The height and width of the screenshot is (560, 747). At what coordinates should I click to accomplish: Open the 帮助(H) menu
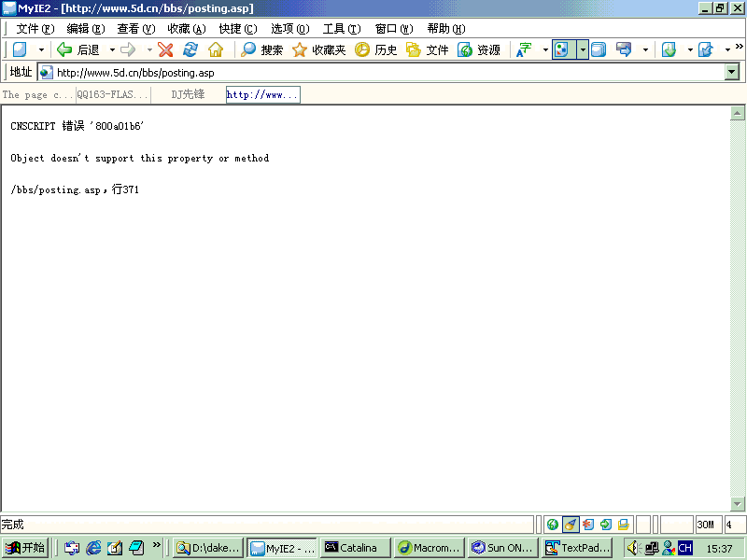pyautogui.click(x=446, y=29)
